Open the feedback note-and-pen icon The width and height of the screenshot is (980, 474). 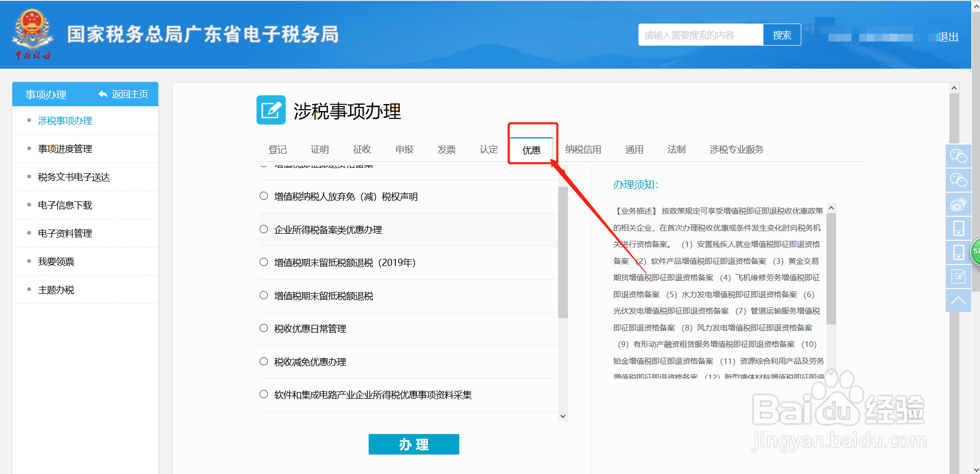click(958, 276)
